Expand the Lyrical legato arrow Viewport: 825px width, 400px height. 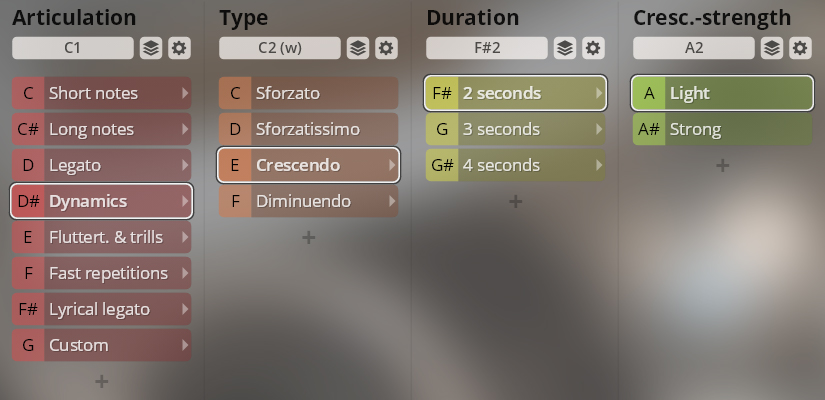[184, 309]
